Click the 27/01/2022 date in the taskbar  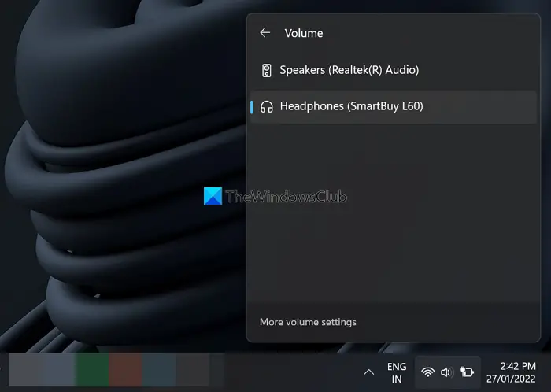511,379
